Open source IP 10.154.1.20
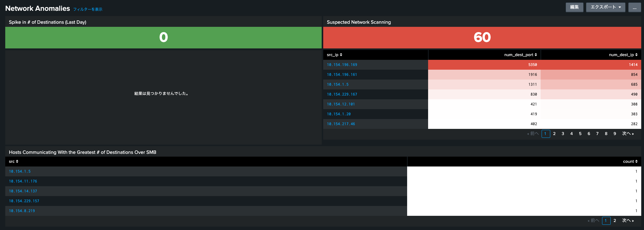Screen dimensions: 644x230 click(339, 114)
